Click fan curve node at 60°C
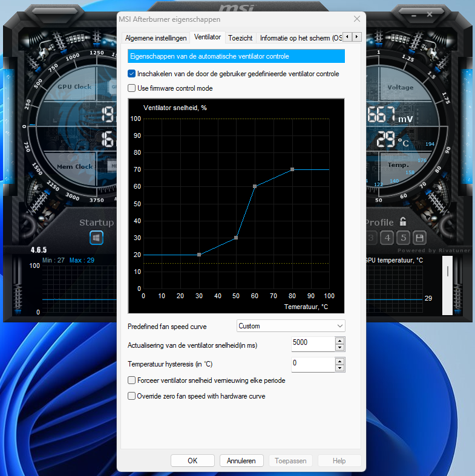475x476 pixels. pyautogui.click(x=255, y=186)
